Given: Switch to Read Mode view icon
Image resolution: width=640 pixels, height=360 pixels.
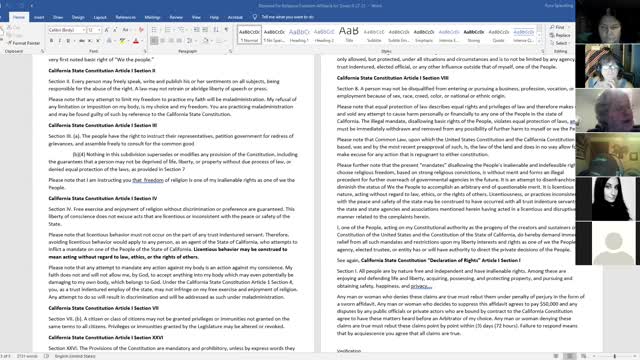Looking at the screenshot, I should [x=556, y=356].
